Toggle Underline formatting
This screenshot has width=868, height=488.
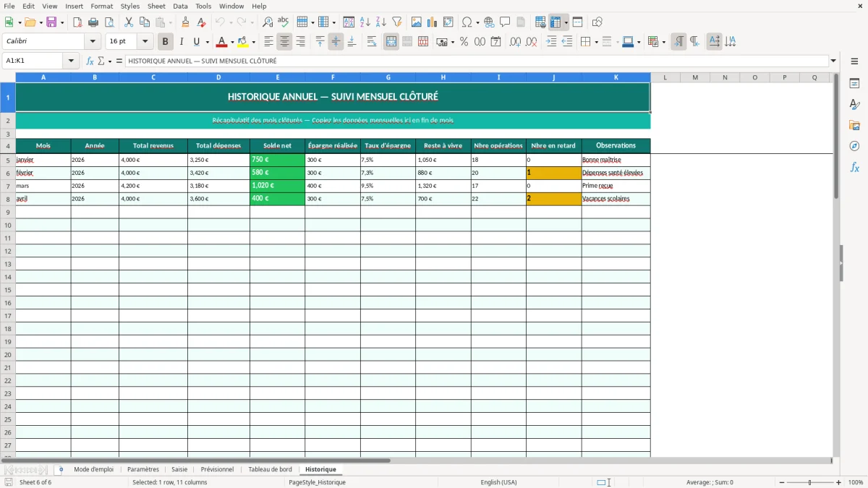point(196,42)
